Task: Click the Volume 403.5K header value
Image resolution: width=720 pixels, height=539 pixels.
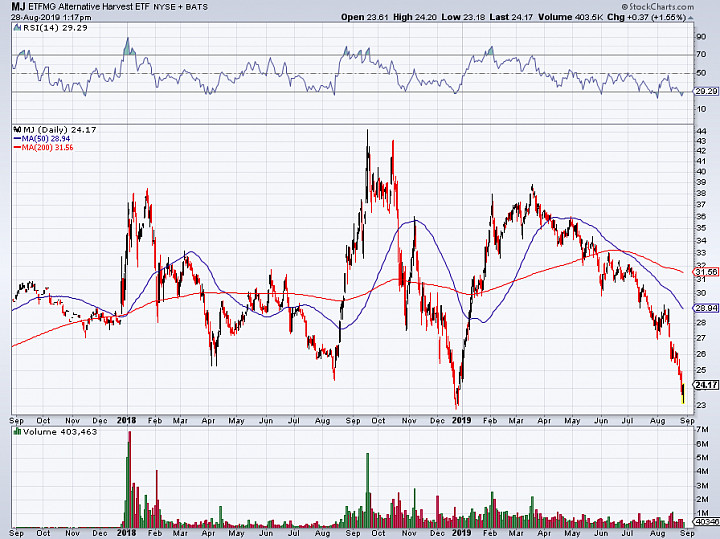Action: [569, 17]
